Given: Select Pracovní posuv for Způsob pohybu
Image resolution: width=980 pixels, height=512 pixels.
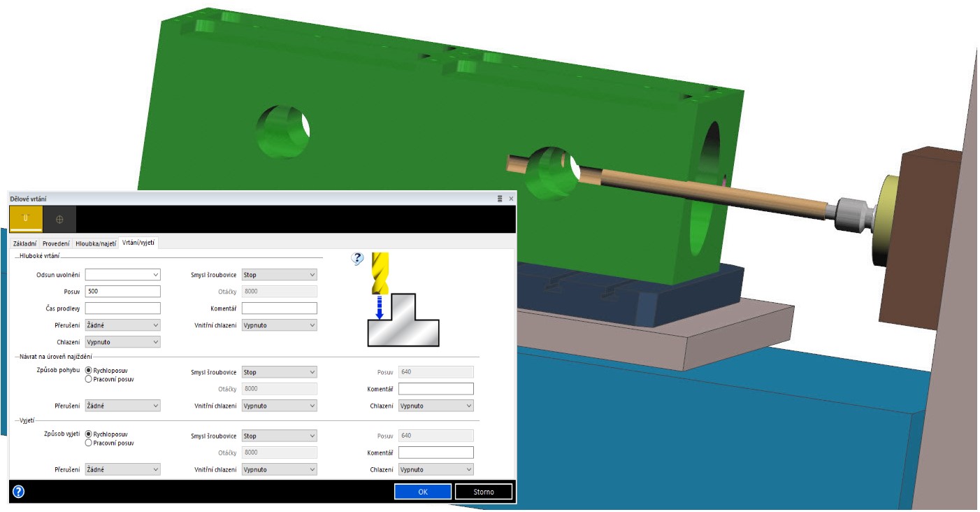Looking at the screenshot, I should [89, 379].
